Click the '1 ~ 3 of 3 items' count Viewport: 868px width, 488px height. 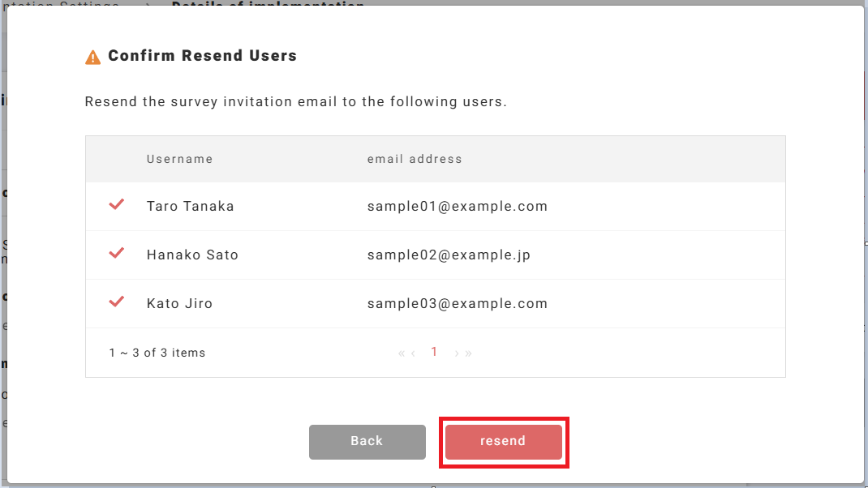pos(157,353)
